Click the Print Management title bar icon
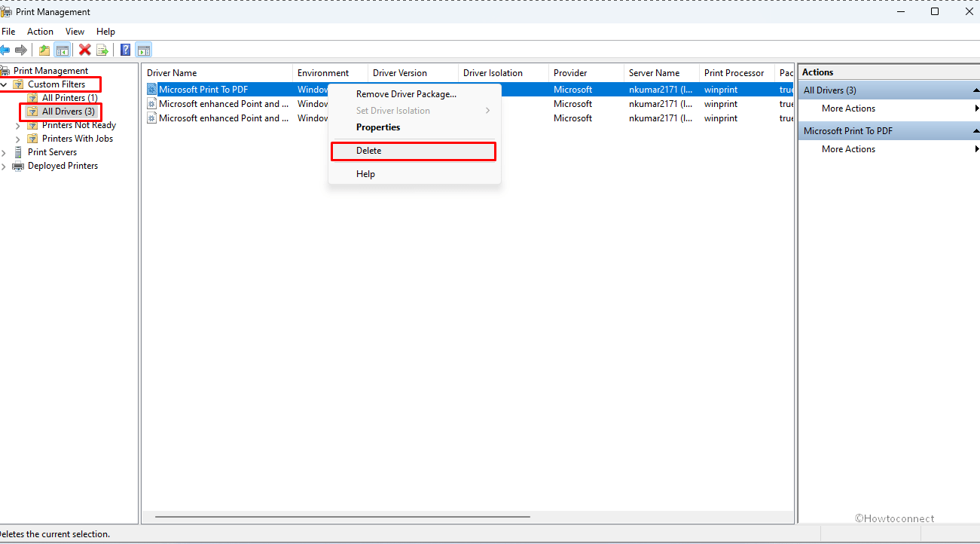 pyautogui.click(x=6, y=11)
